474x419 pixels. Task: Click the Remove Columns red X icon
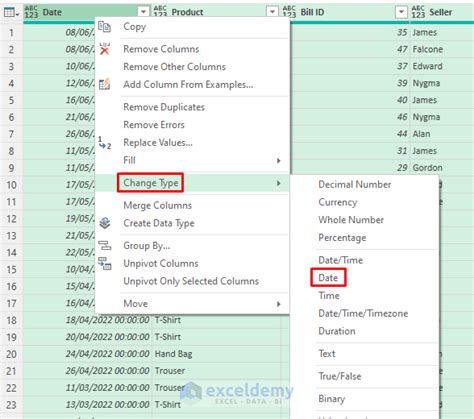[105, 49]
